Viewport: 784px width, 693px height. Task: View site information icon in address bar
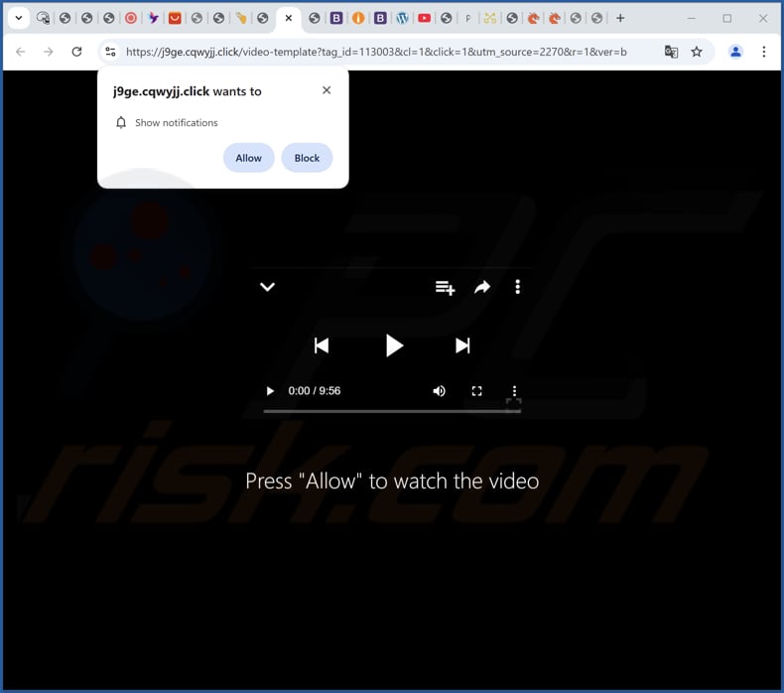110,52
